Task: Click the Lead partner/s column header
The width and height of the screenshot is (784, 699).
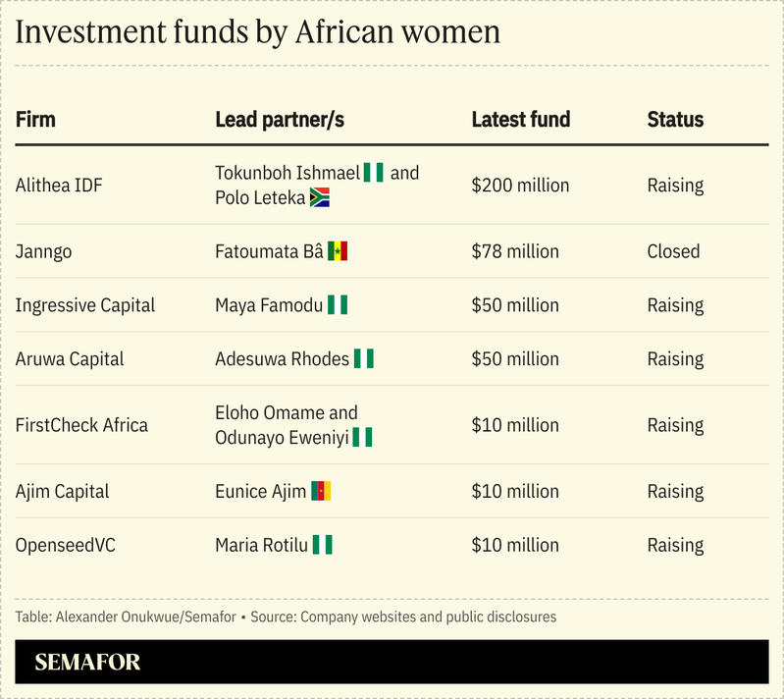Action: coord(280,120)
